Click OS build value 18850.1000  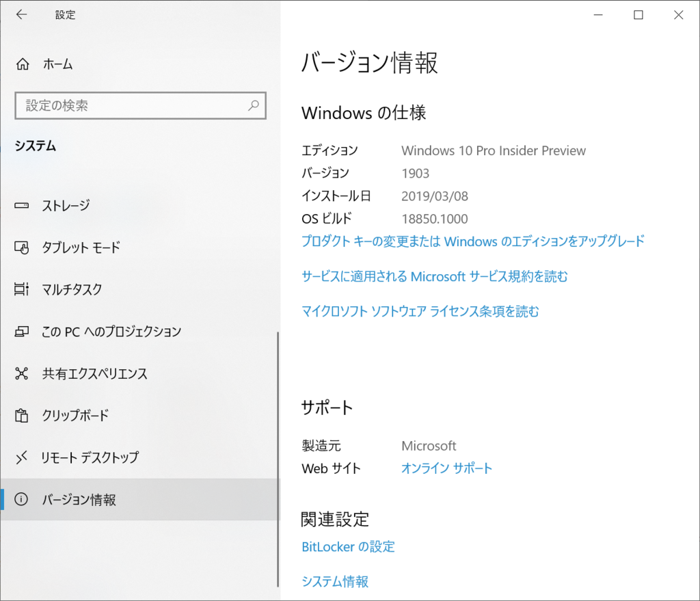click(x=434, y=219)
